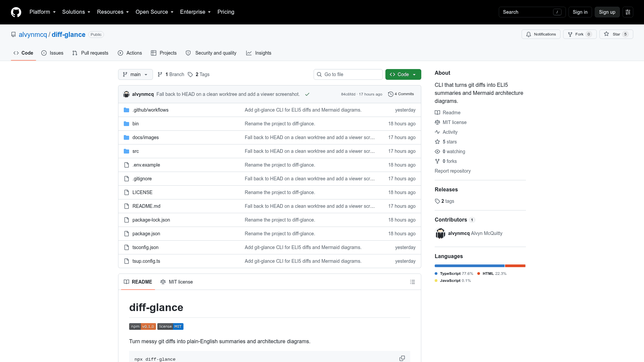The width and height of the screenshot is (644, 362).
Task: Click the tag icon next to 2 tags in Releases
Action: click(x=437, y=201)
